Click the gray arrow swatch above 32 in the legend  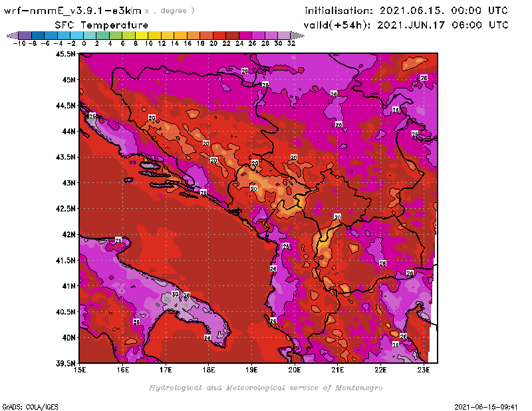pyautogui.click(x=297, y=35)
